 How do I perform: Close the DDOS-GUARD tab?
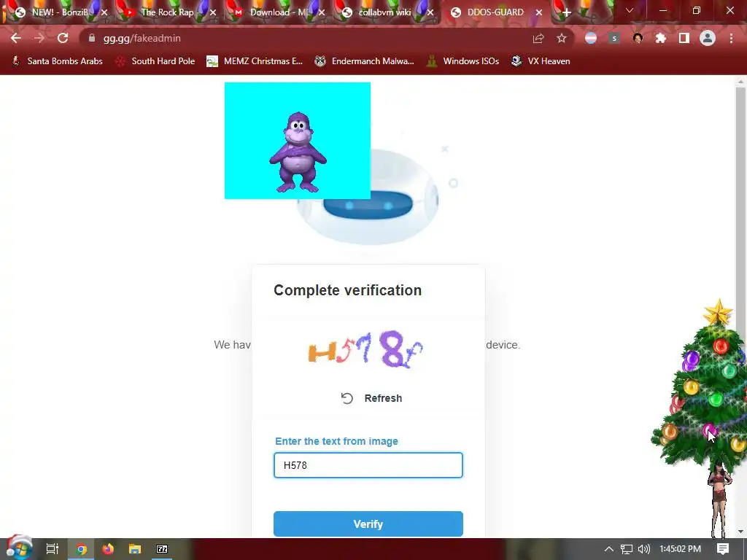point(539,12)
